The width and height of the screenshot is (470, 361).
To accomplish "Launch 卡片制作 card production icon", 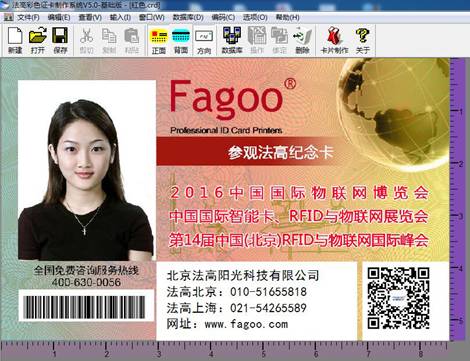I will point(334,41).
